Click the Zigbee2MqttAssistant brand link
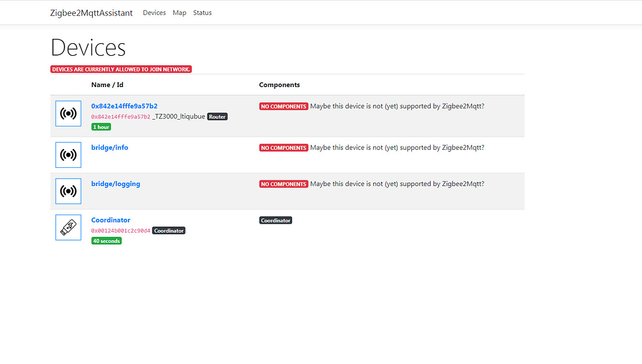 (92, 13)
